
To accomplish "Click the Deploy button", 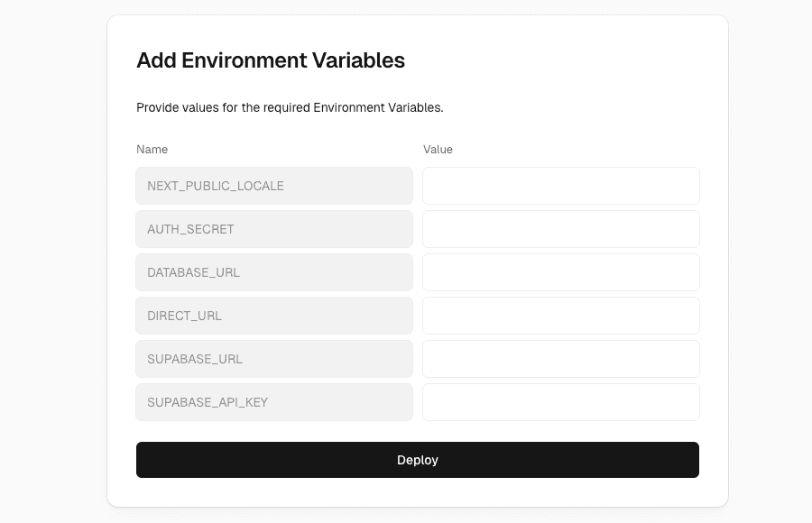I will (417, 460).
